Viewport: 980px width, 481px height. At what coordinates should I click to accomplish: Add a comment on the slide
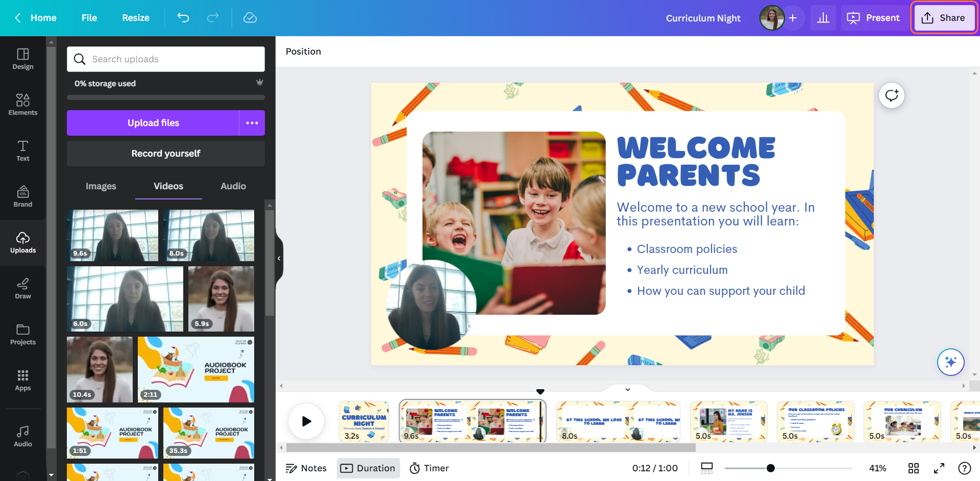(x=892, y=95)
